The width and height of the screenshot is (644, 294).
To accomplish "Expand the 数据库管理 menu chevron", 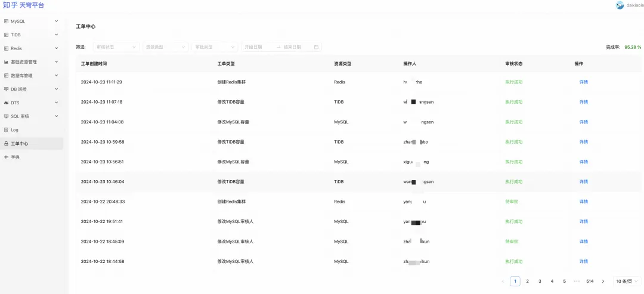I will 56,75.
